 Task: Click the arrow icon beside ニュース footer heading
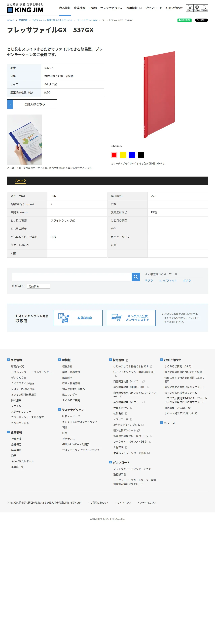[x=161, y=423]
